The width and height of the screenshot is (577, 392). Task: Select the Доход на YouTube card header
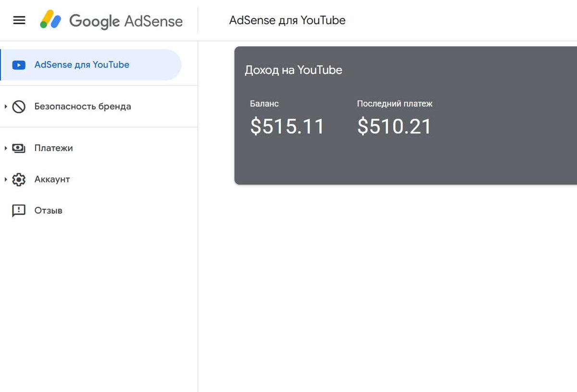click(293, 70)
